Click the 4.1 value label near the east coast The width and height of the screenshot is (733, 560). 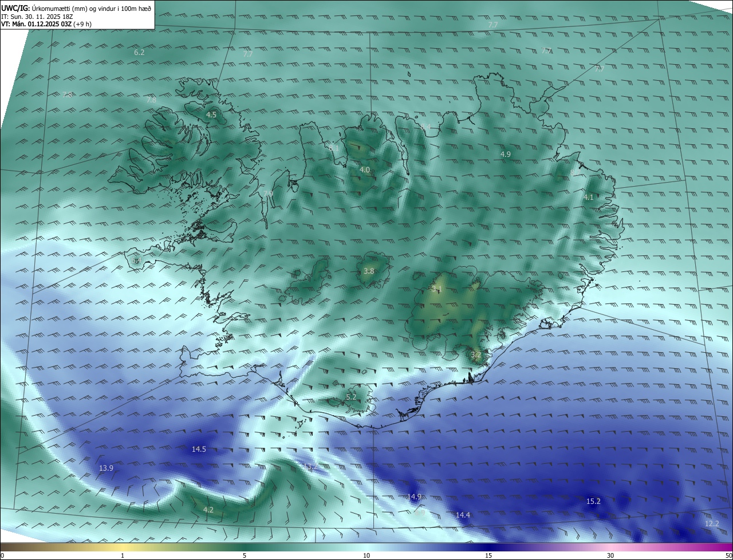click(x=589, y=197)
